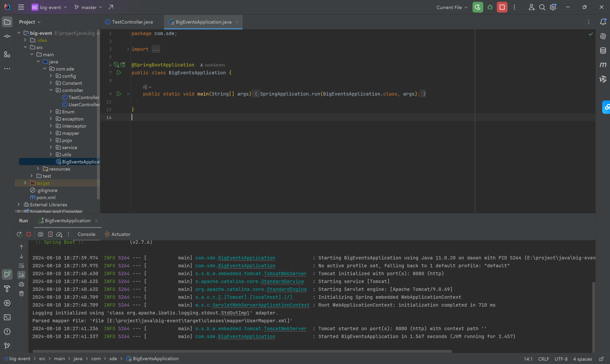This screenshot has width=610, height=364.
Task: Toggle scroll to end of console
Action: [x=22, y=275]
